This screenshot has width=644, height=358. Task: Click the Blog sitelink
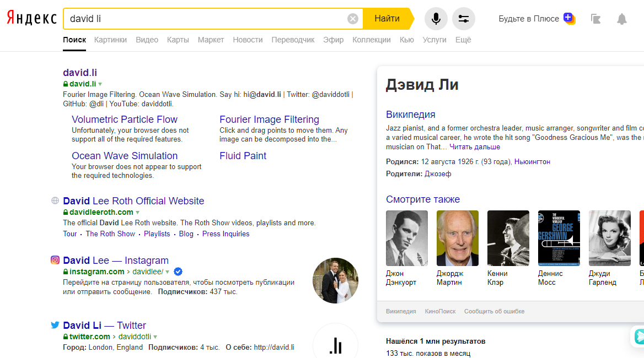pyautogui.click(x=186, y=234)
